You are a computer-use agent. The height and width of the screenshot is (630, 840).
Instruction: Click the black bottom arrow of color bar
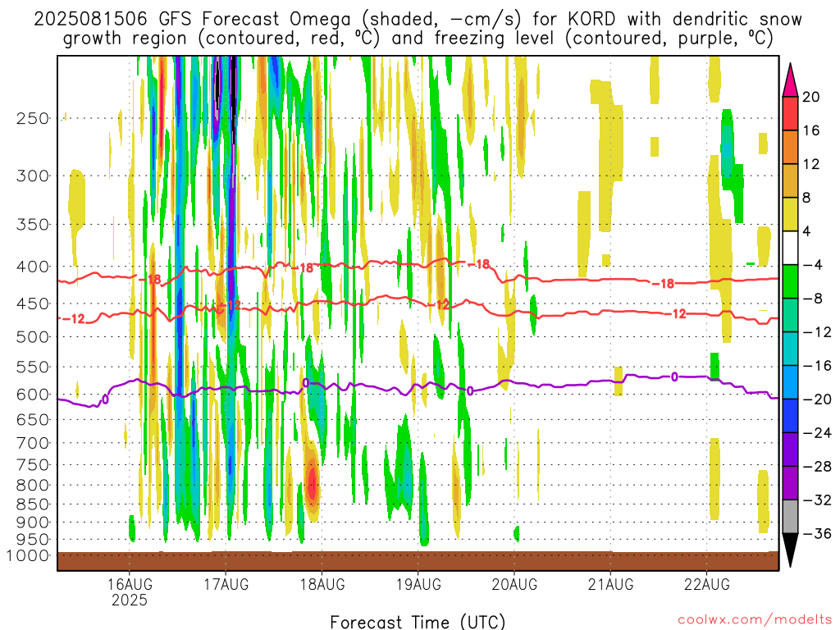click(790, 550)
